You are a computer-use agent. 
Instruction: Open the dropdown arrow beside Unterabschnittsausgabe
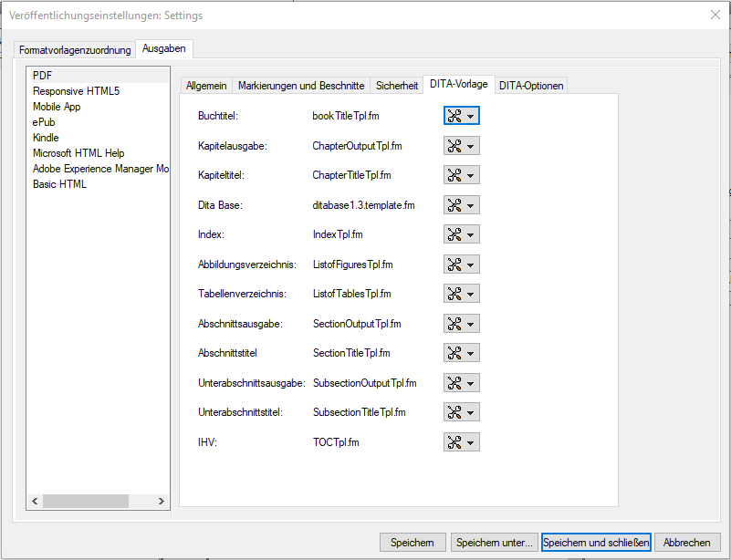tap(469, 382)
